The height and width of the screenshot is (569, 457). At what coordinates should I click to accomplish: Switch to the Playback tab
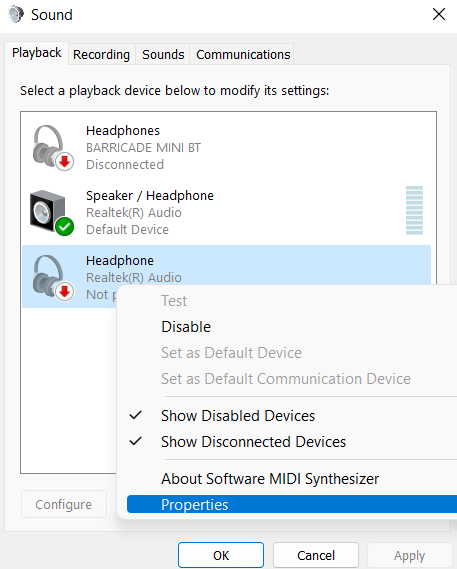[x=36, y=53]
